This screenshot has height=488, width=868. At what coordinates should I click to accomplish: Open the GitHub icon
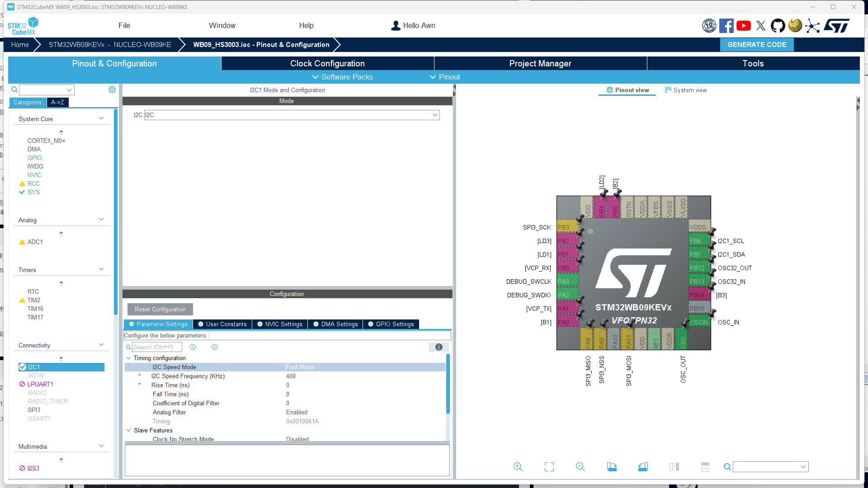[778, 26]
